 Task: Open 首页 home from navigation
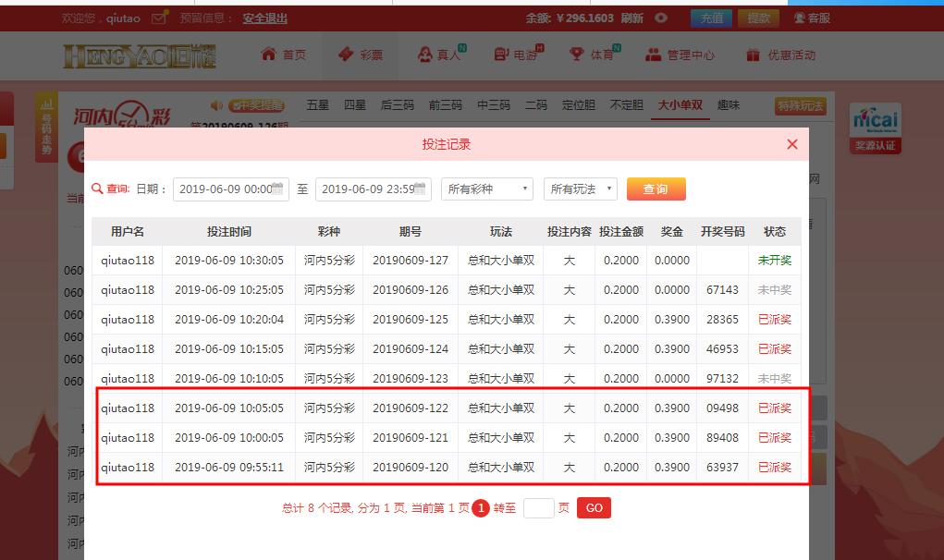284,55
